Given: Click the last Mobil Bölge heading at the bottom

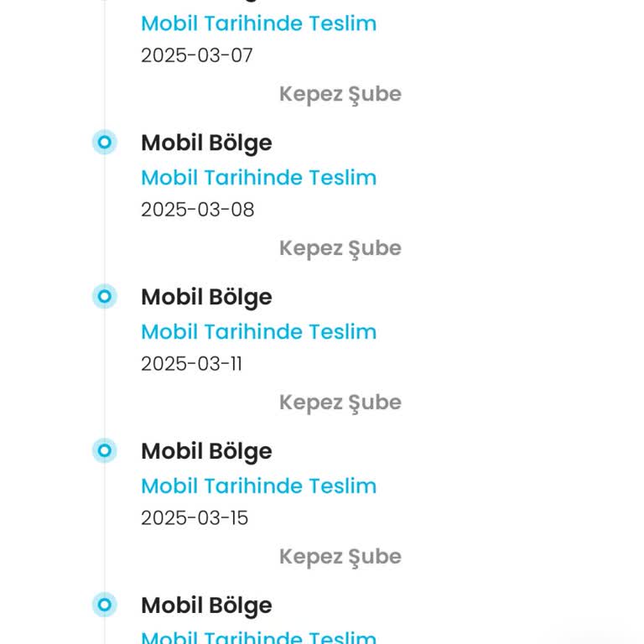Looking at the screenshot, I should tap(206, 605).
